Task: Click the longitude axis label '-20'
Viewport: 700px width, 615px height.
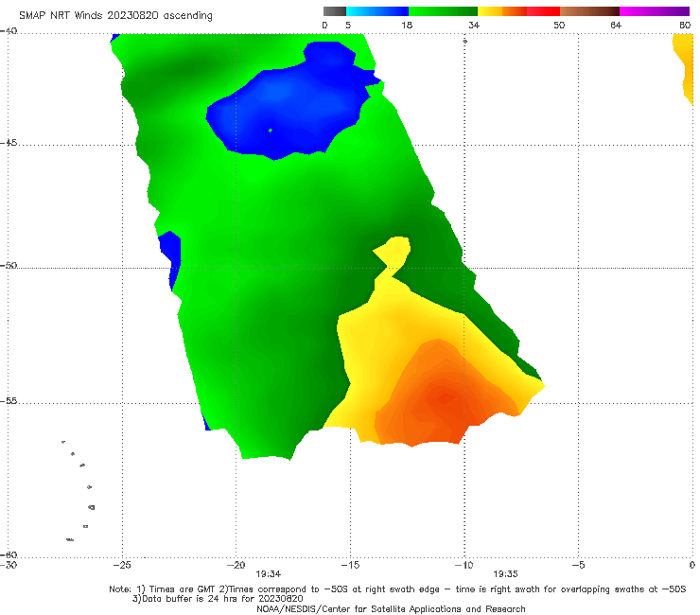Action: point(236,565)
